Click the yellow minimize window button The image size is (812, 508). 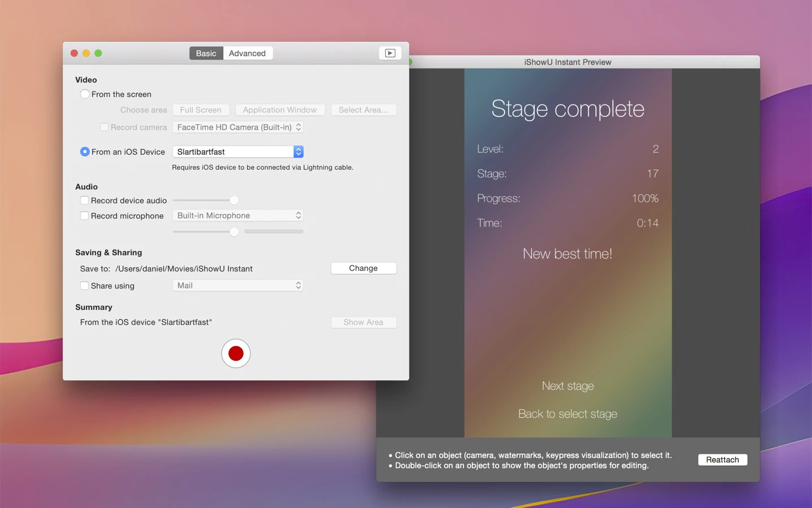point(86,53)
